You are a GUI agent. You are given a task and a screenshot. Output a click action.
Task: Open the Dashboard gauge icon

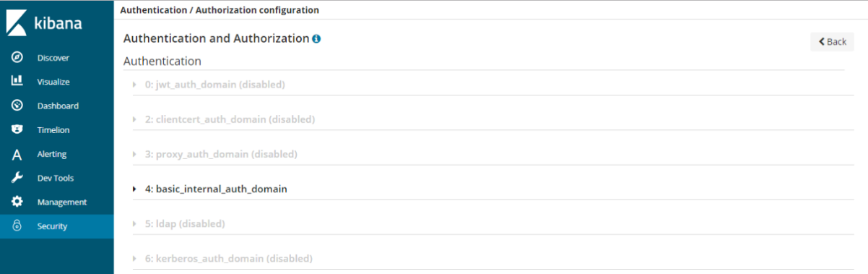pos(17,106)
